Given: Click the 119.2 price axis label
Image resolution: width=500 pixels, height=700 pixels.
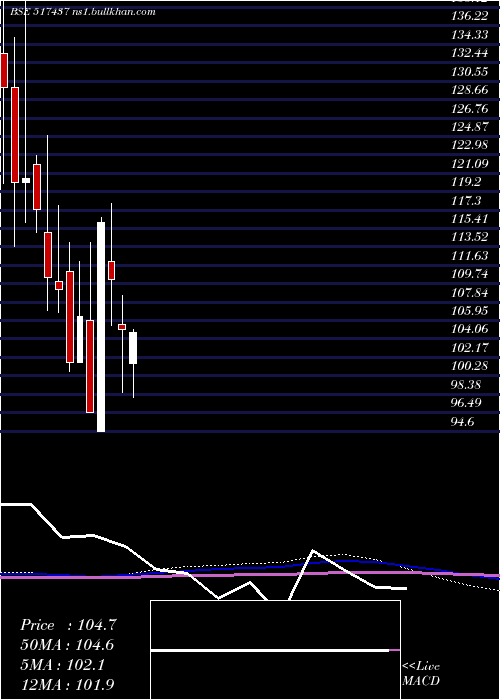Looking at the screenshot, I should coord(466,182).
